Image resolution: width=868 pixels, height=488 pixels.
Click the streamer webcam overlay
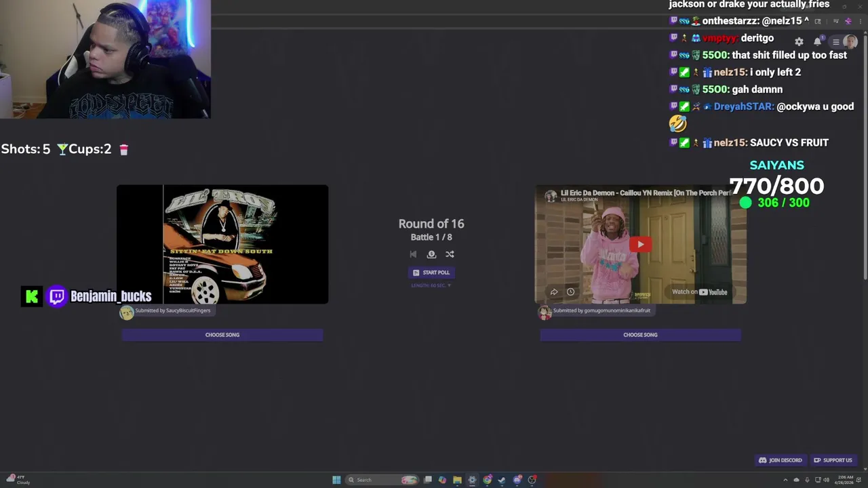coord(105,60)
